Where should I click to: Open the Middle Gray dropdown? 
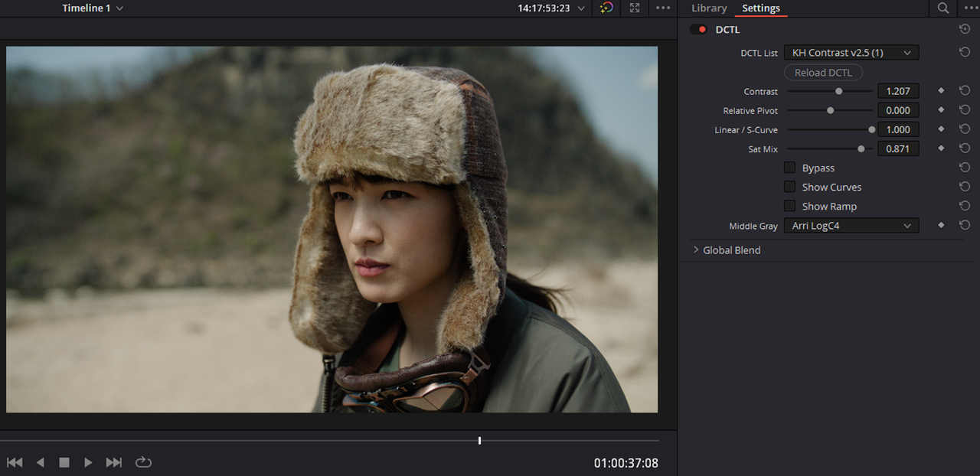point(851,226)
